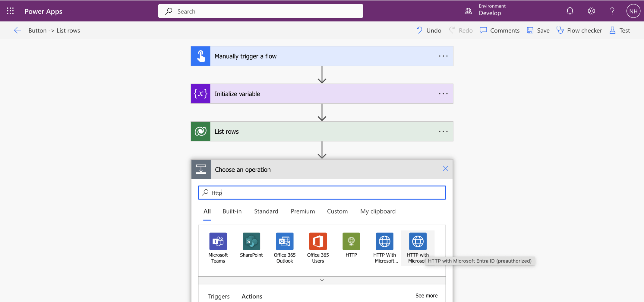Click the Initialize variable icon
Viewport: 644px width, 302px height.
pos(200,94)
